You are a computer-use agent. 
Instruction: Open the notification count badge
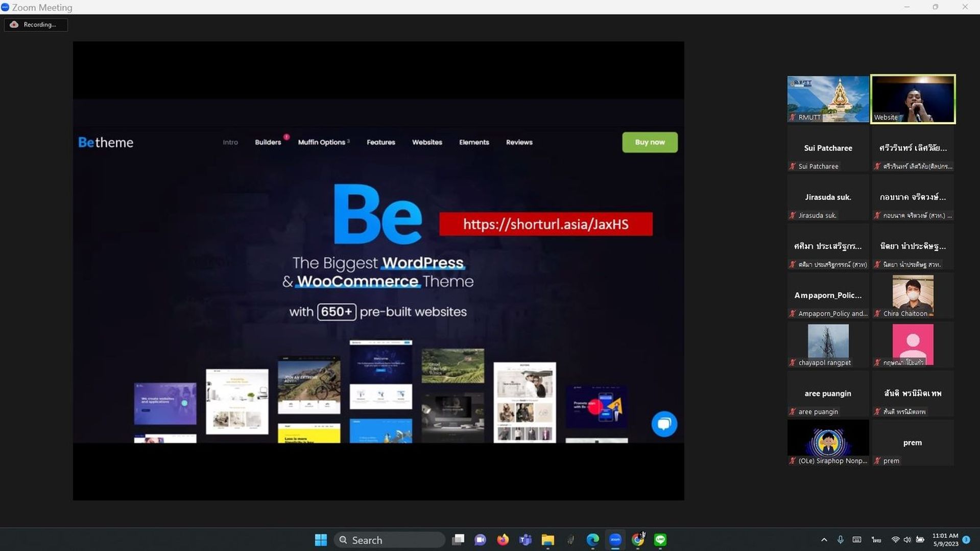(966, 540)
